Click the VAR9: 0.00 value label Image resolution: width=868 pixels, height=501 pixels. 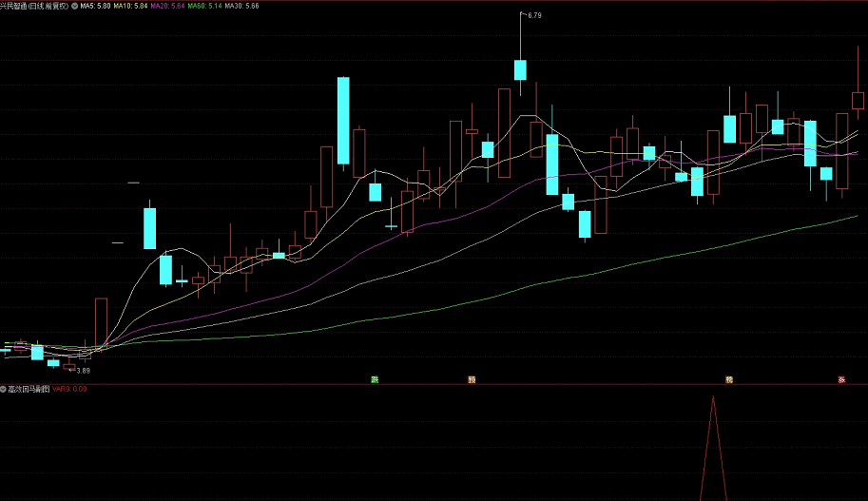[69, 389]
